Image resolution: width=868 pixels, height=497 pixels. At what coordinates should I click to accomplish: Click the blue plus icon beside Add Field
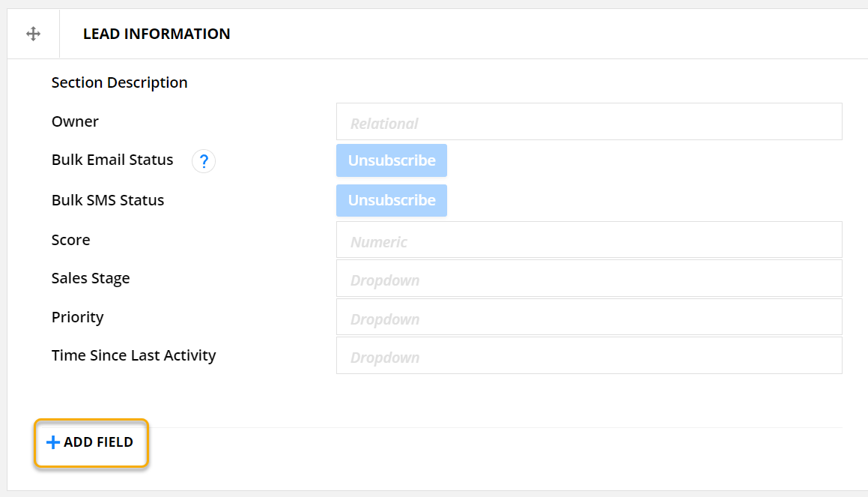click(x=52, y=442)
